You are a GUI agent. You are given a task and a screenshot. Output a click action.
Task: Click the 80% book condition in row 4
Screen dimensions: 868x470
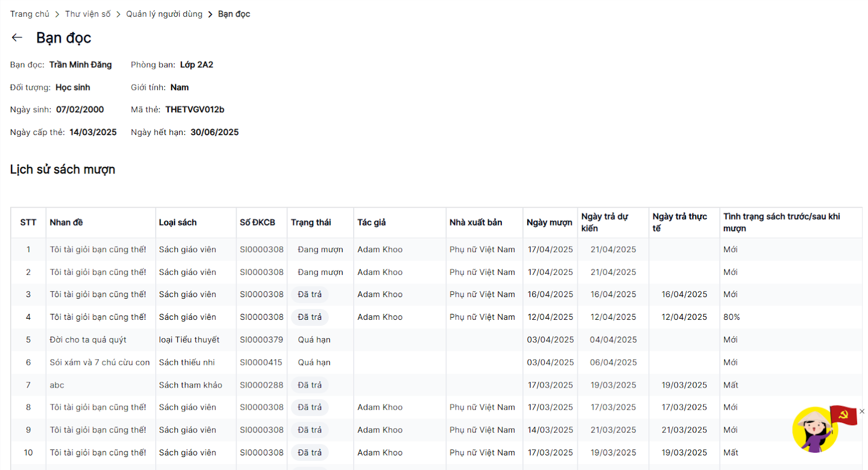click(x=731, y=317)
